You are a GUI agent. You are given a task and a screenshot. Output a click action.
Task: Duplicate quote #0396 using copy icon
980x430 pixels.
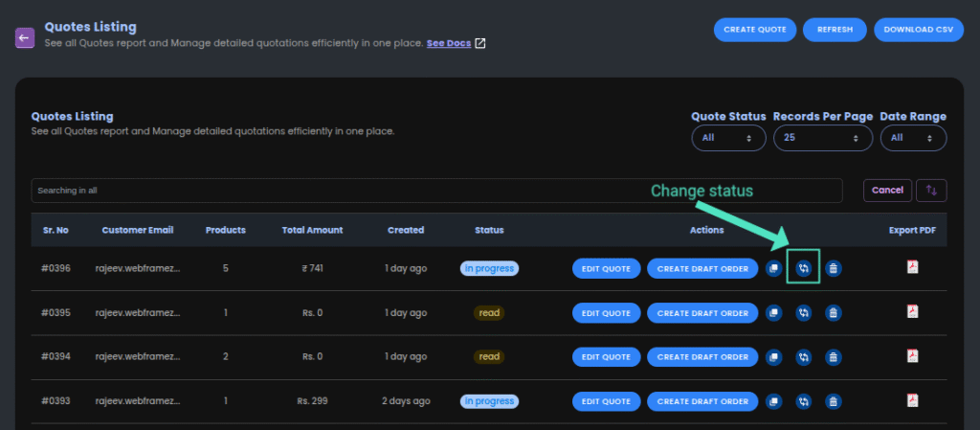[x=773, y=269]
